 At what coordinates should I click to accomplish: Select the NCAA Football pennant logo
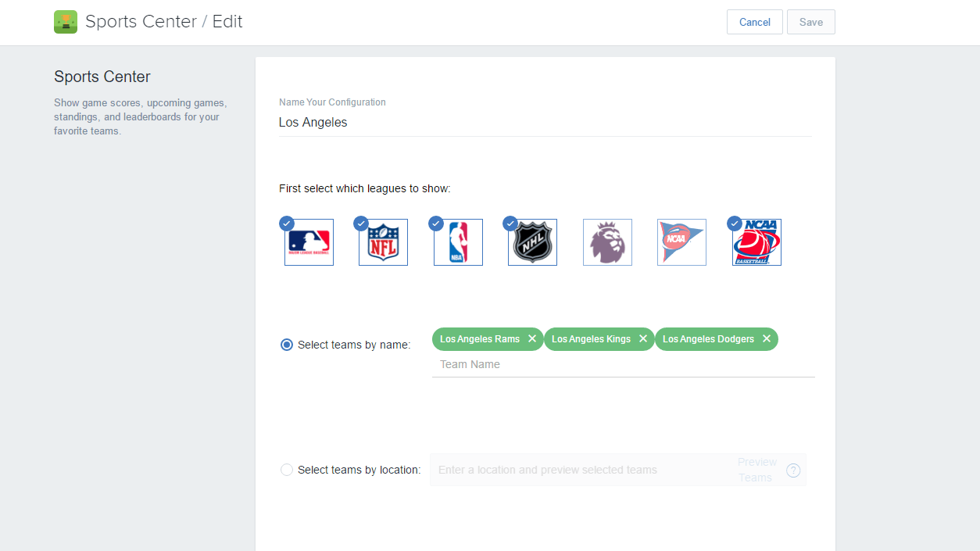[681, 242]
